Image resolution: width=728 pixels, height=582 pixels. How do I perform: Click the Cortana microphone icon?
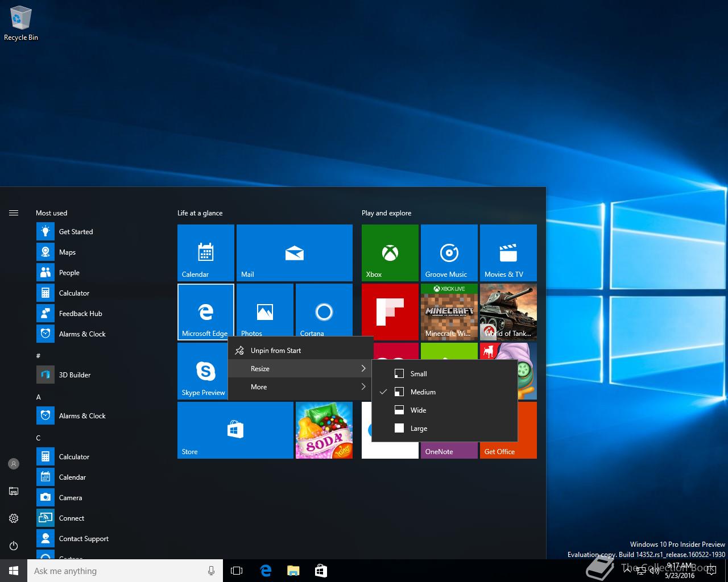pos(212,571)
